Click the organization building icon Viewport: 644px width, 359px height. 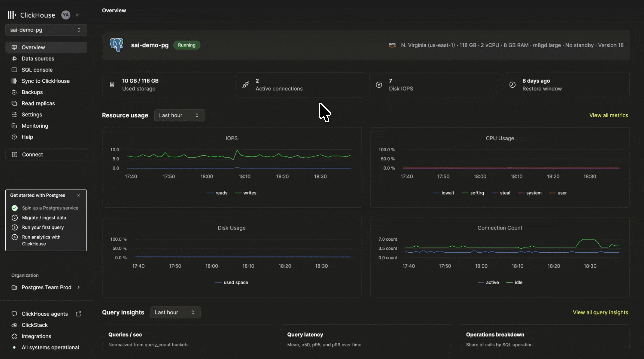point(14,288)
